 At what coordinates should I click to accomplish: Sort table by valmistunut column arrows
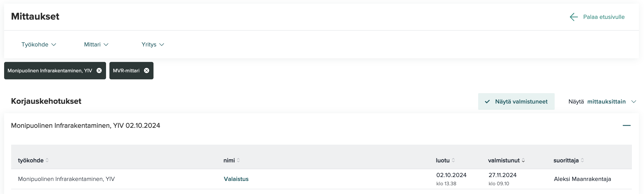click(x=523, y=160)
